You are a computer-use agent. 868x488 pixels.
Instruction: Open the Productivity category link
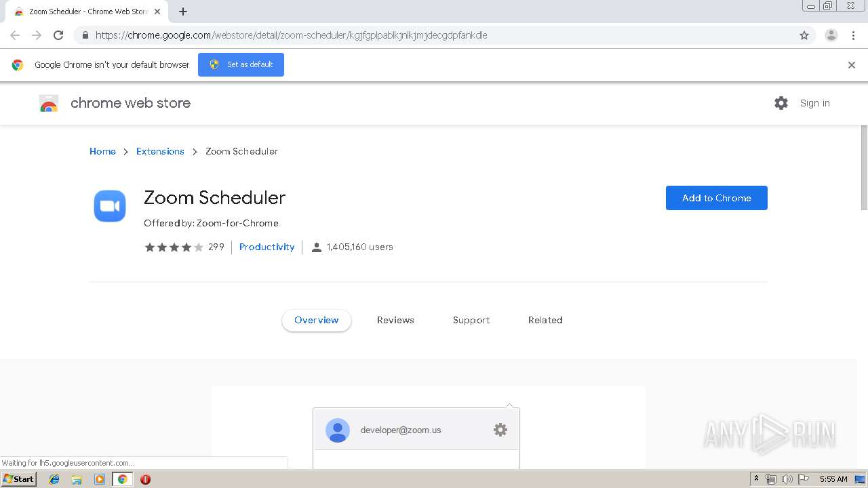pyautogui.click(x=267, y=247)
